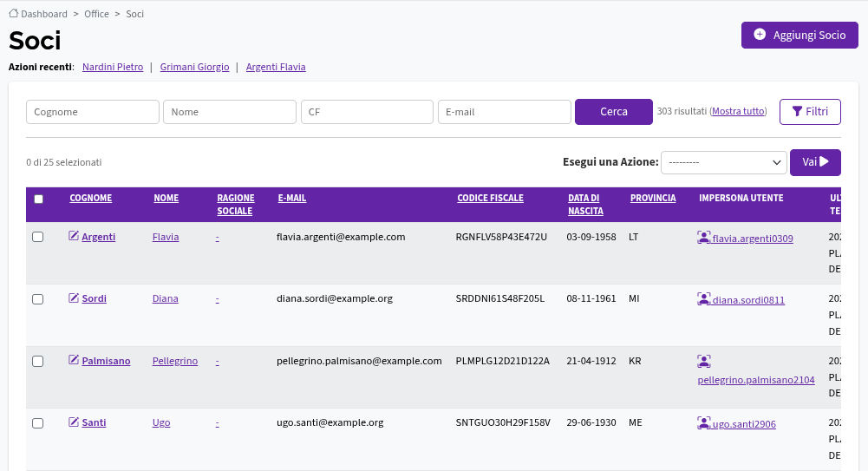Image resolution: width=868 pixels, height=471 pixels.
Task: Impersonate user diana.sordi0811
Action: (748, 300)
